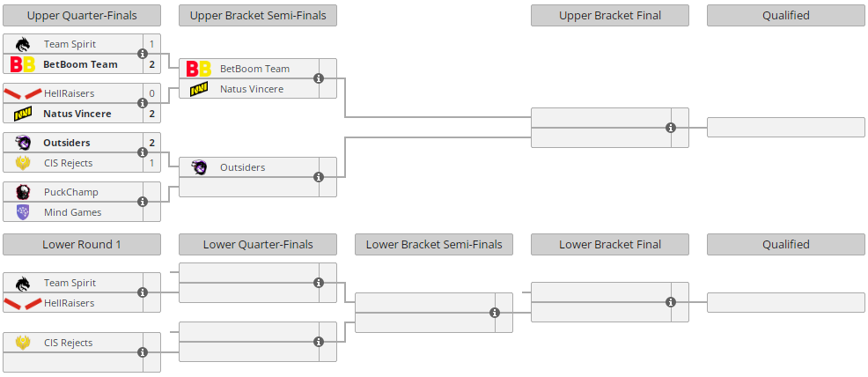
Task: Select the Upper Quarter-Finals header
Action: (82, 15)
